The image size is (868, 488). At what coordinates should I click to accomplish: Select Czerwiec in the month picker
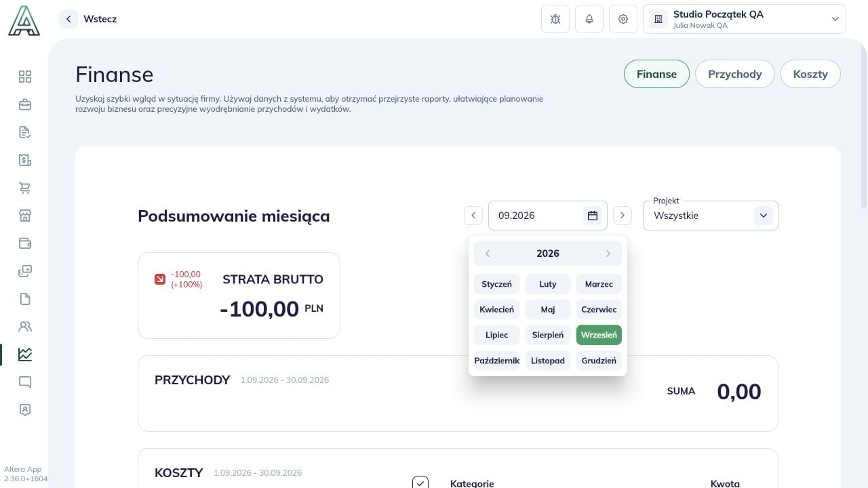[599, 310]
